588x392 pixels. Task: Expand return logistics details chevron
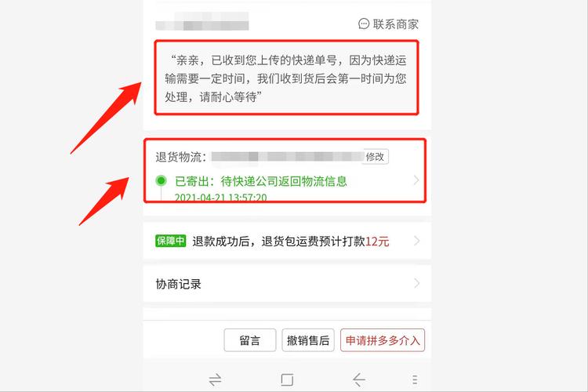[x=416, y=180]
